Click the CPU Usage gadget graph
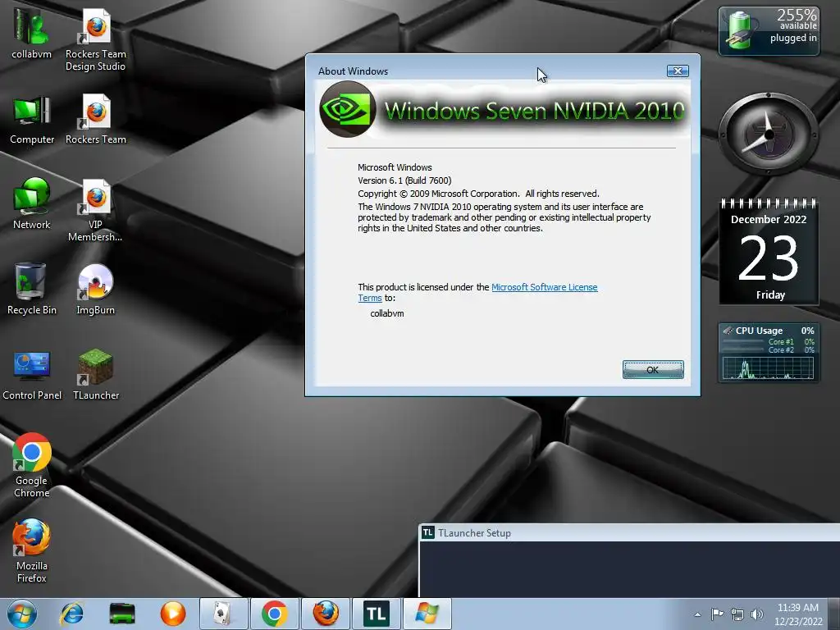 click(768, 368)
